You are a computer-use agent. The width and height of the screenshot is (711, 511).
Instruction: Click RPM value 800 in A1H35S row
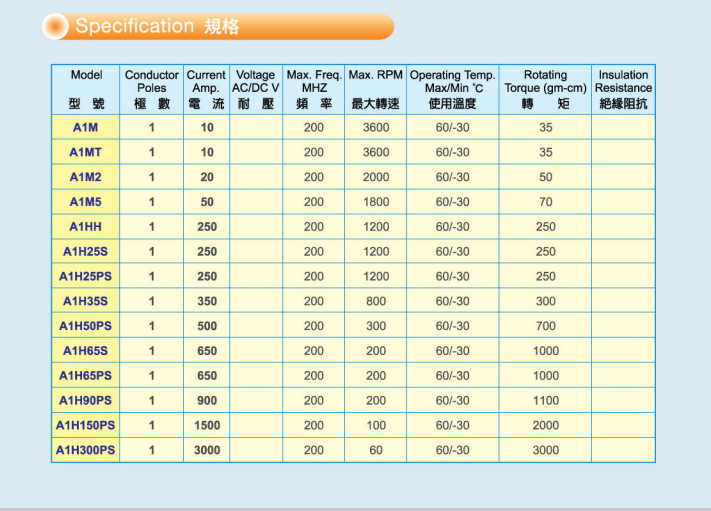coord(376,301)
